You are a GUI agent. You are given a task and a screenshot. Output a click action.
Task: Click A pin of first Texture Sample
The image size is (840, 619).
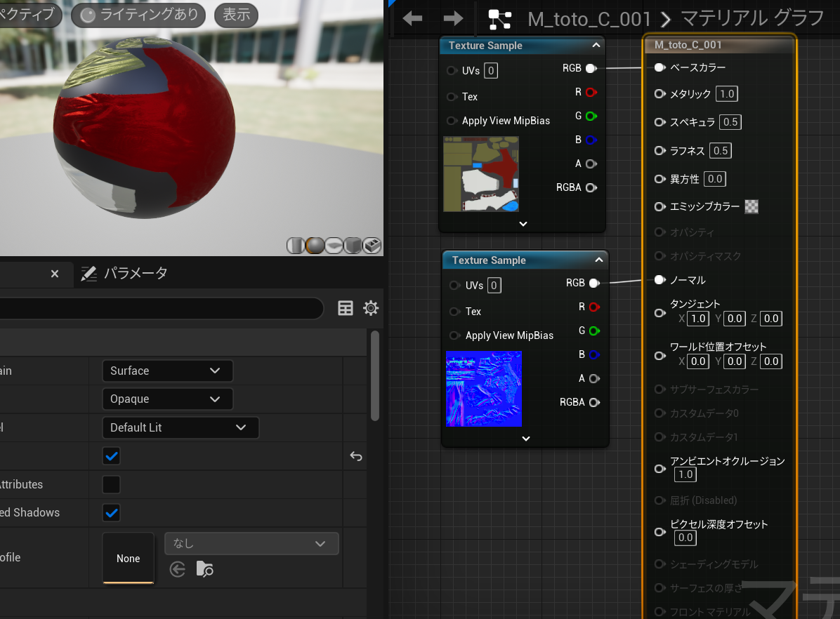pos(591,164)
